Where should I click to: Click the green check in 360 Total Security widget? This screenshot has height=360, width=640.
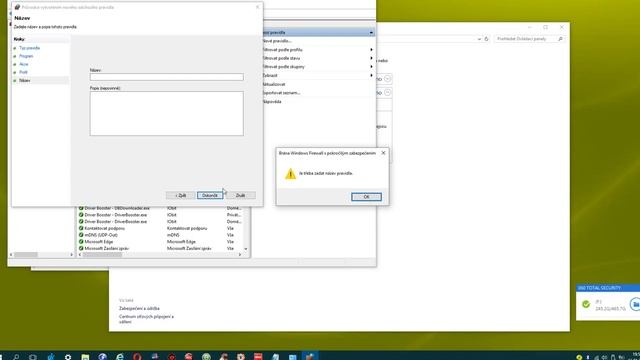click(586, 304)
